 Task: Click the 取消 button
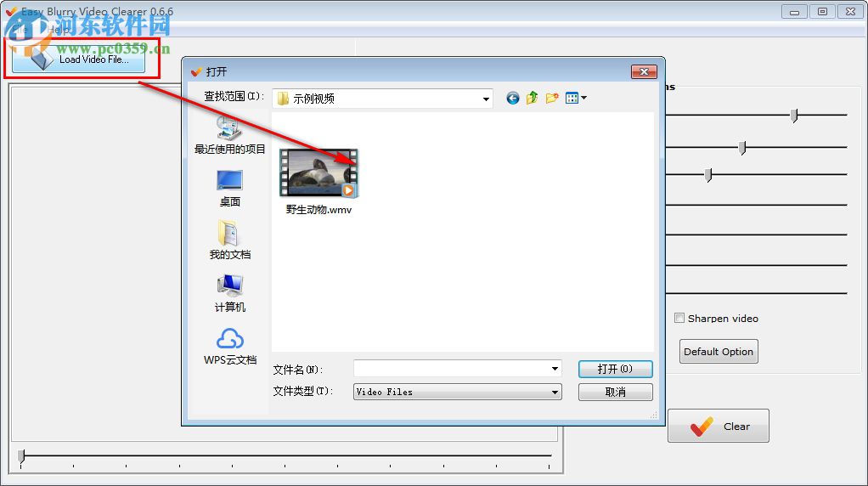[x=615, y=392]
